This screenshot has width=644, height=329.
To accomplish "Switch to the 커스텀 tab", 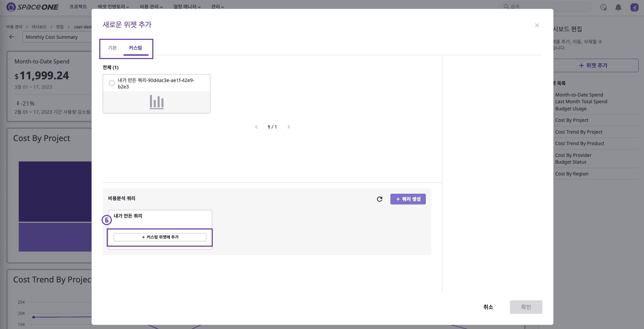I will [135, 48].
